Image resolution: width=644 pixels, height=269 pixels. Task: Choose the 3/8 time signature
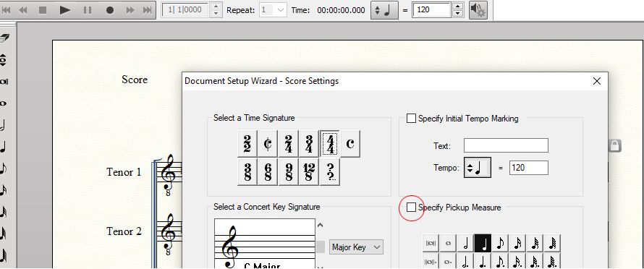click(x=247, y=172)
